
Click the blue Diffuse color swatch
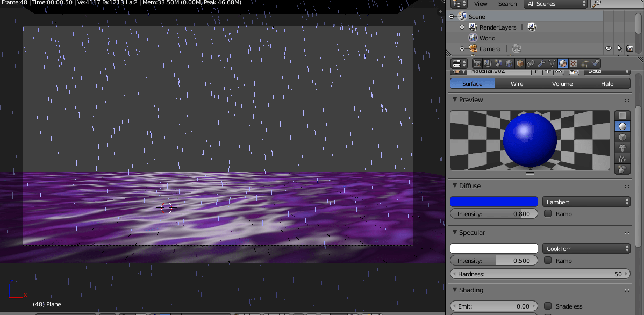point(493,201)
